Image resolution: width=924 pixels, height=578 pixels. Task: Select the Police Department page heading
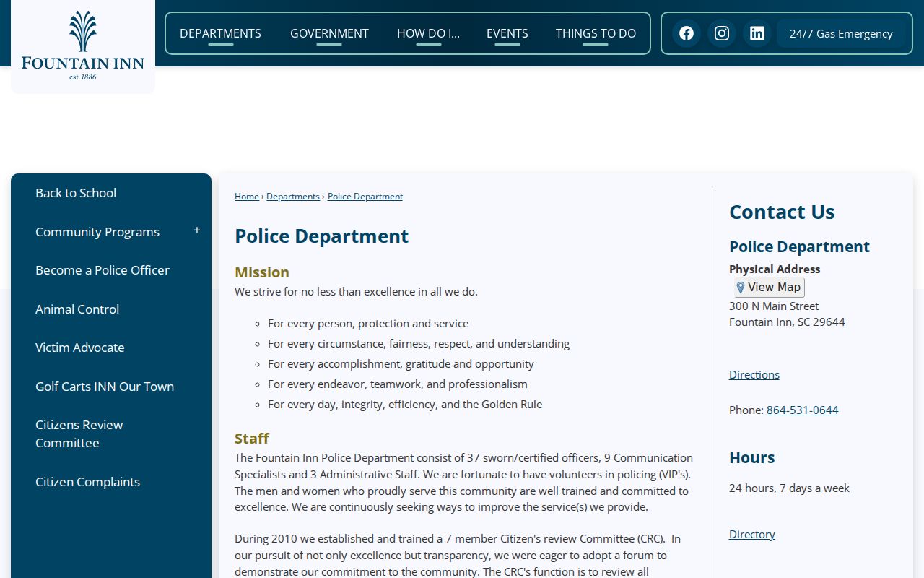(x=322, y=236)
